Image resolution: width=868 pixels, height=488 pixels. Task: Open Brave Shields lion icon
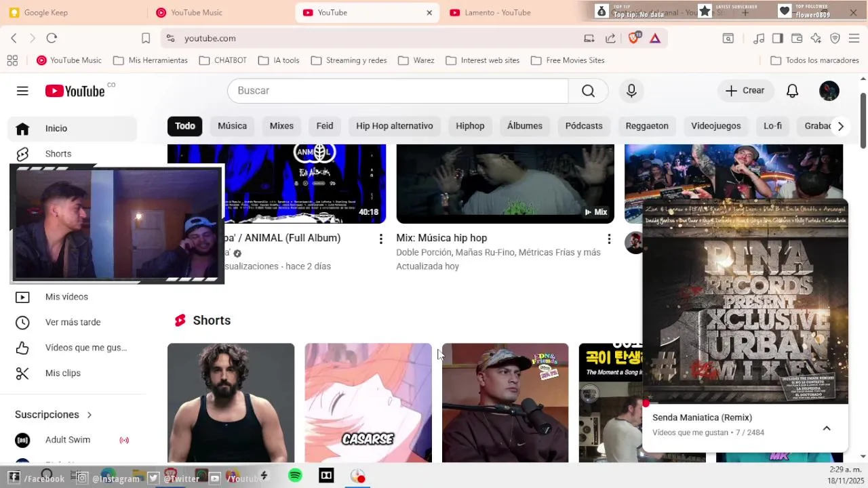pyautogui.click(x=634, y=39)
